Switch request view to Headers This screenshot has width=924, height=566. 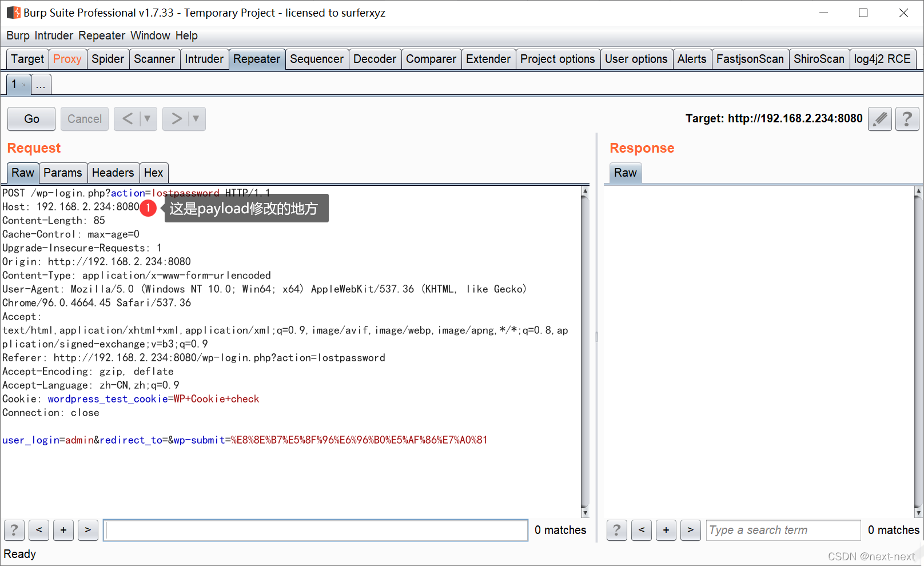[113, 173]
